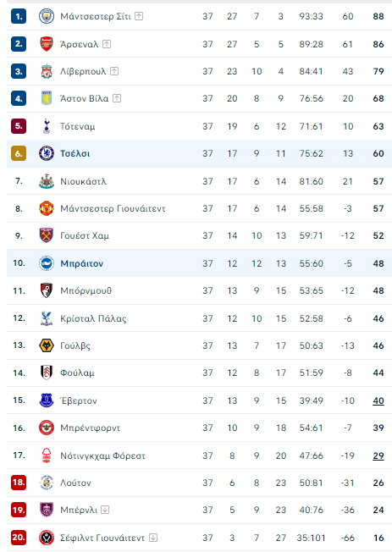Click the Arsenal club crest

tap(46, 44)
